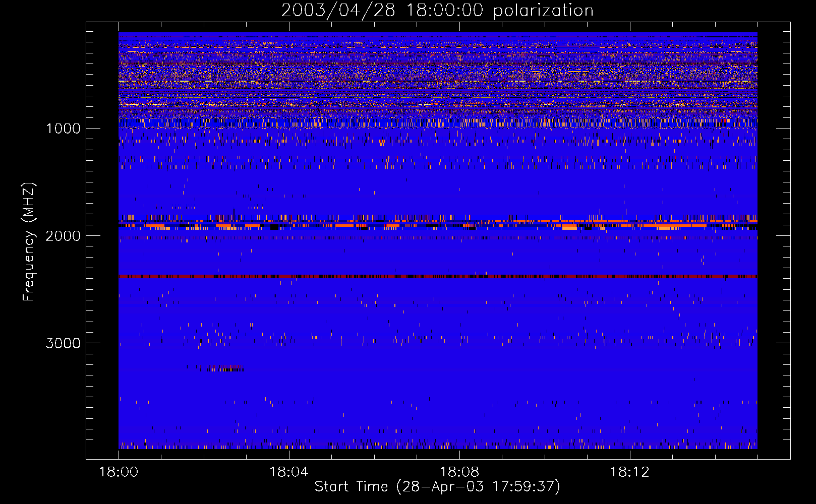The image size is (816, 504).
Task: Click the 18:00 time tick label
Action: point(119,472)
